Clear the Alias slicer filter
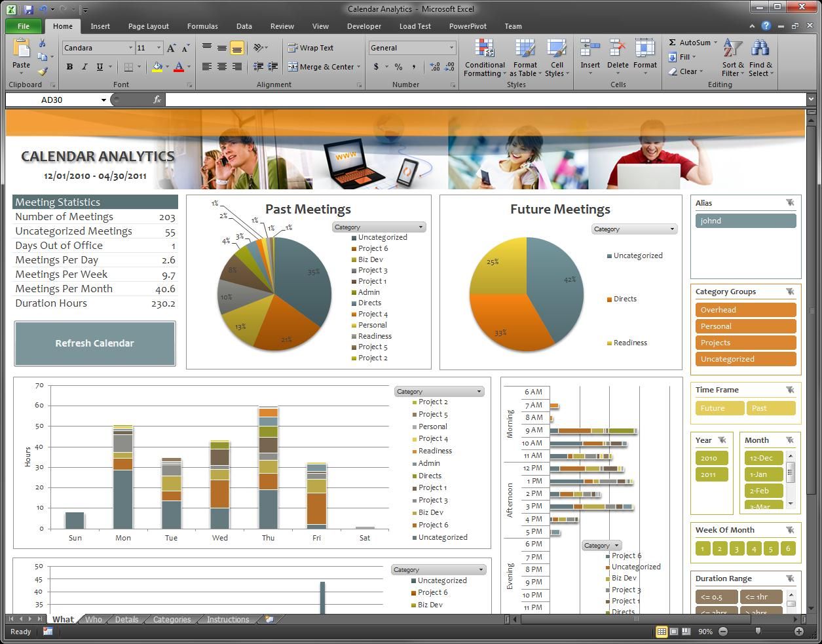822x644 pixels. [790, 203]
